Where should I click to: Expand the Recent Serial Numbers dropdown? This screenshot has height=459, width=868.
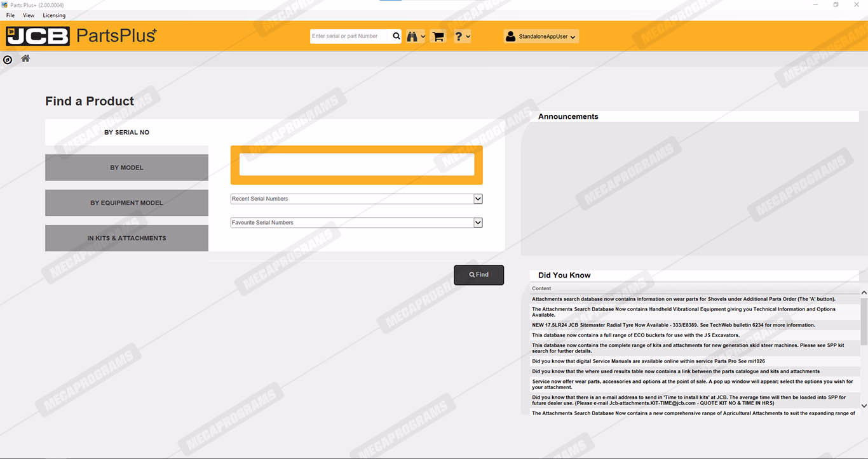pos(478,199)
